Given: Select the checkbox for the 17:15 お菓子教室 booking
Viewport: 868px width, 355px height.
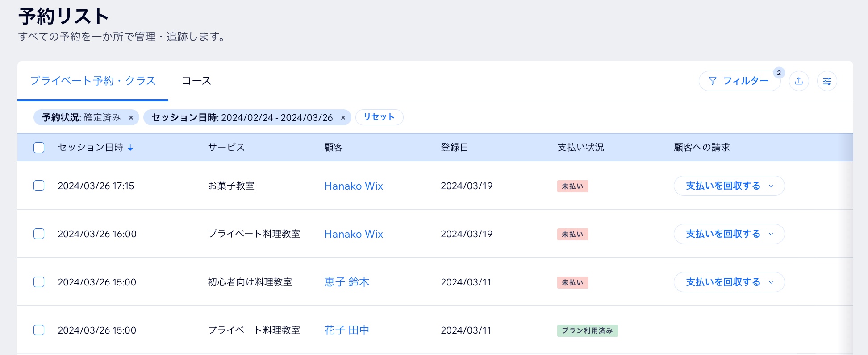Looking at the screenshot, I should (39, 186).
